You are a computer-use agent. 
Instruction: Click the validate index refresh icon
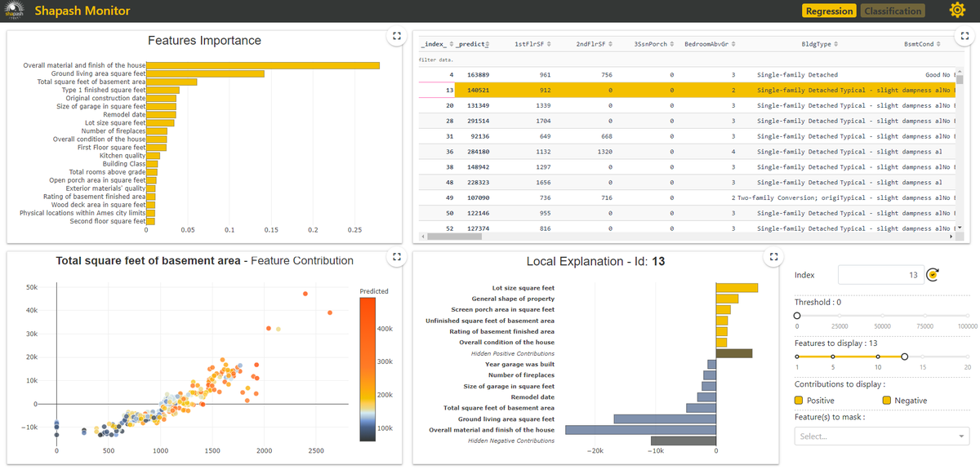933,276
